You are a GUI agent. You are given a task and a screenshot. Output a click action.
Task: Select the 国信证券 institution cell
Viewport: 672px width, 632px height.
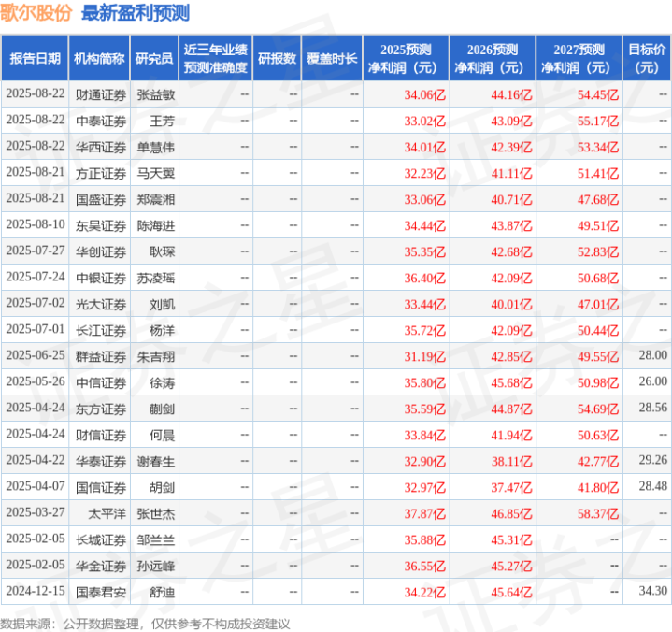[101, 487]
